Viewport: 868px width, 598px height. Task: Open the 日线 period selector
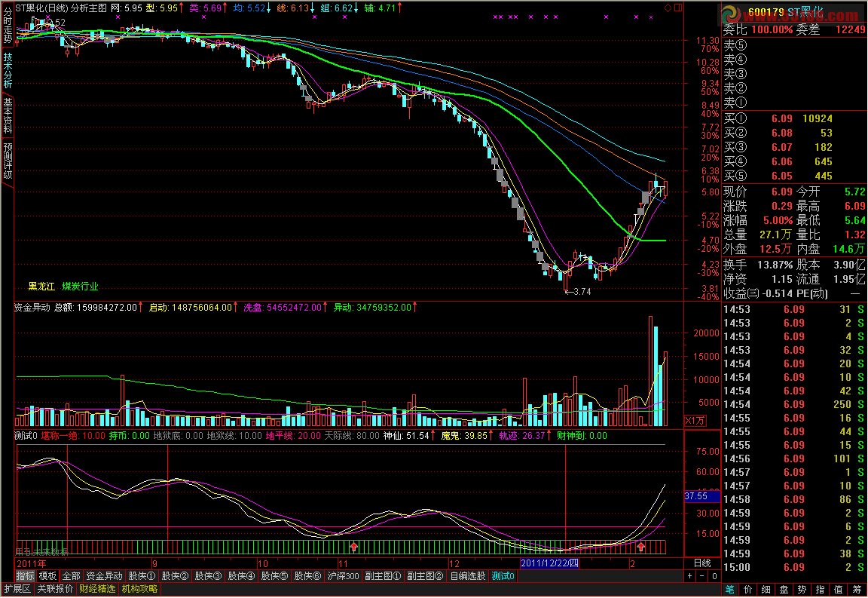tap(701, 563)
